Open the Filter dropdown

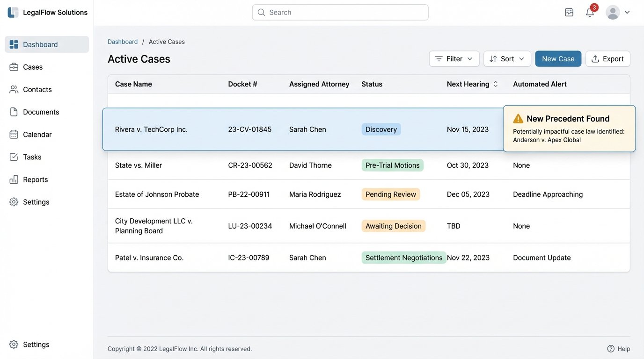[454, 58]
